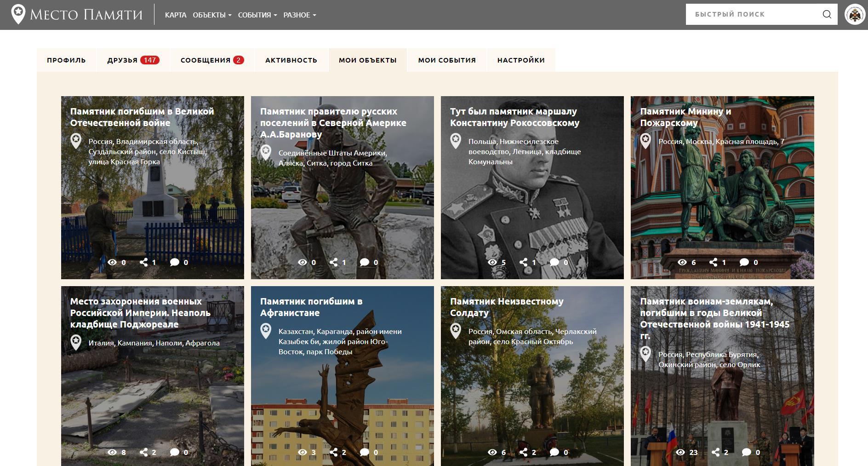Expand the Объекты dropdown menu
Viewport: 868px width, 466px height.
pos(212,15)
